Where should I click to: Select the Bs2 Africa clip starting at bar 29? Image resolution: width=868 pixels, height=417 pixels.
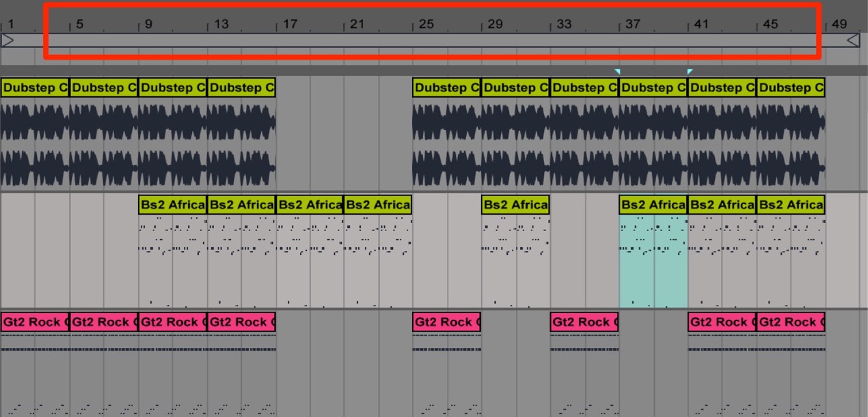pyautogui.click(x=516, y=204)
